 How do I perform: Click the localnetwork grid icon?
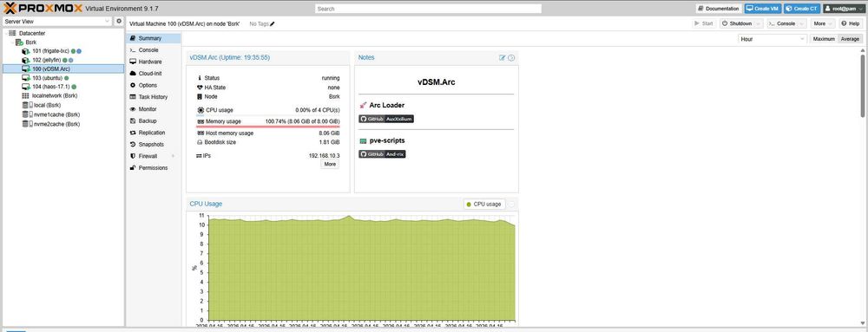tap(25, 95)
